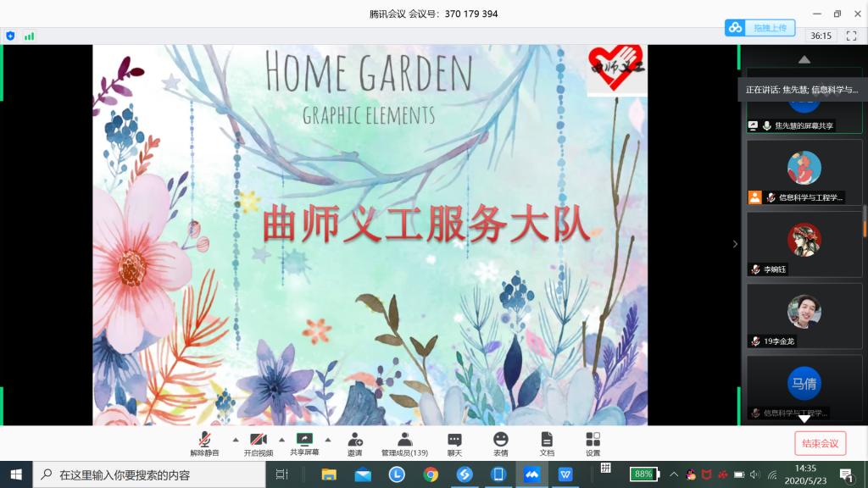Viewport: 868px width, 488px height.
Task: Enter fullscreen mode via the corner icon
Action: (850, 36)
